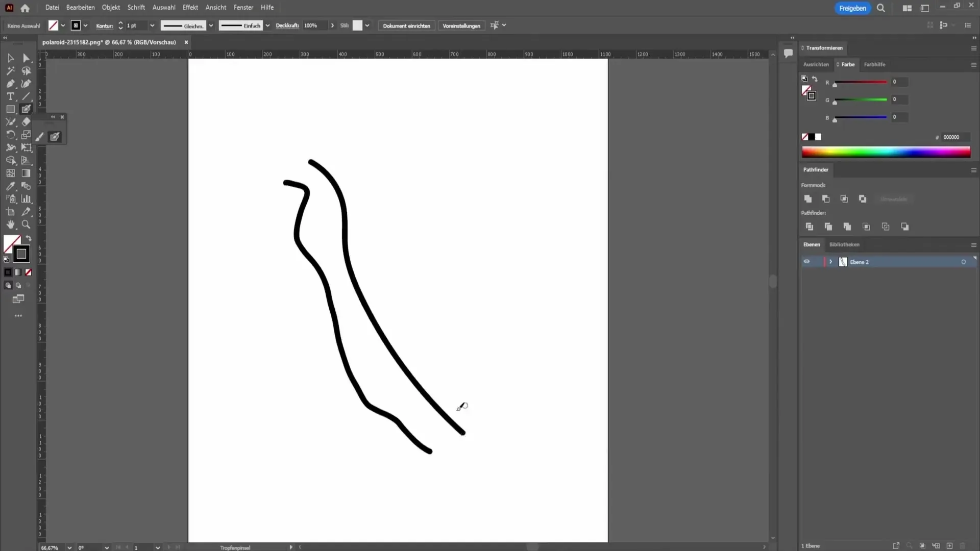The width and height of the screenshot is (980, 551).
Task: Select the Pen tool
Action: (10, 84)
